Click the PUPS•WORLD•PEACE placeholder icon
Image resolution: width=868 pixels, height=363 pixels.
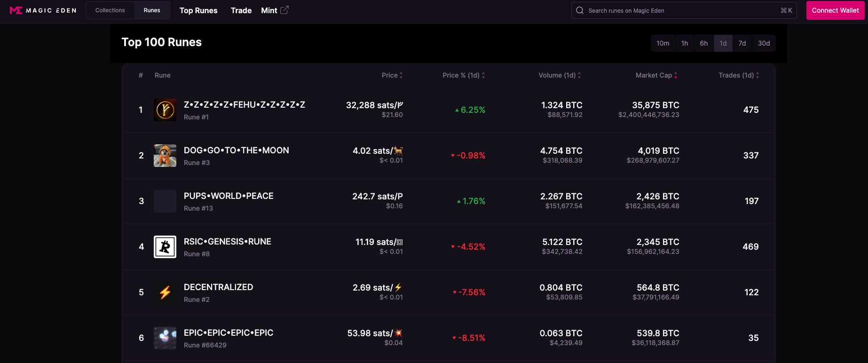click(x=165, y=201)
